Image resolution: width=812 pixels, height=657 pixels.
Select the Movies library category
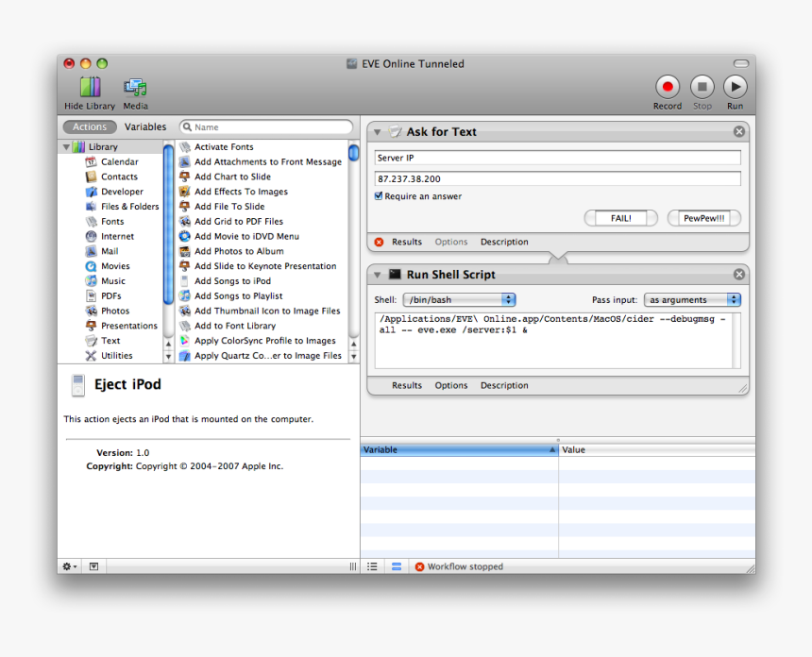[x=115, y=266]
